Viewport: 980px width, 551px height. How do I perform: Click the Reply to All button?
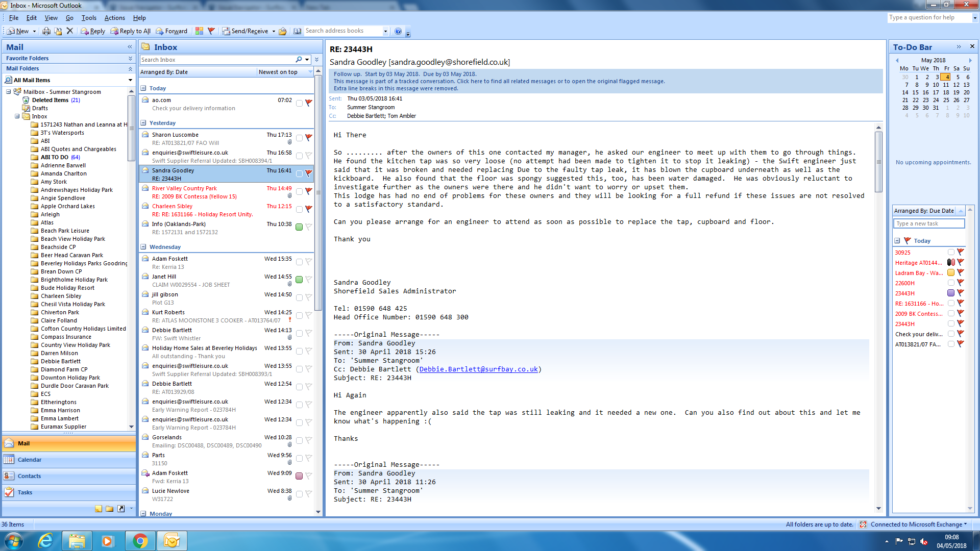(x=131, y=31)
